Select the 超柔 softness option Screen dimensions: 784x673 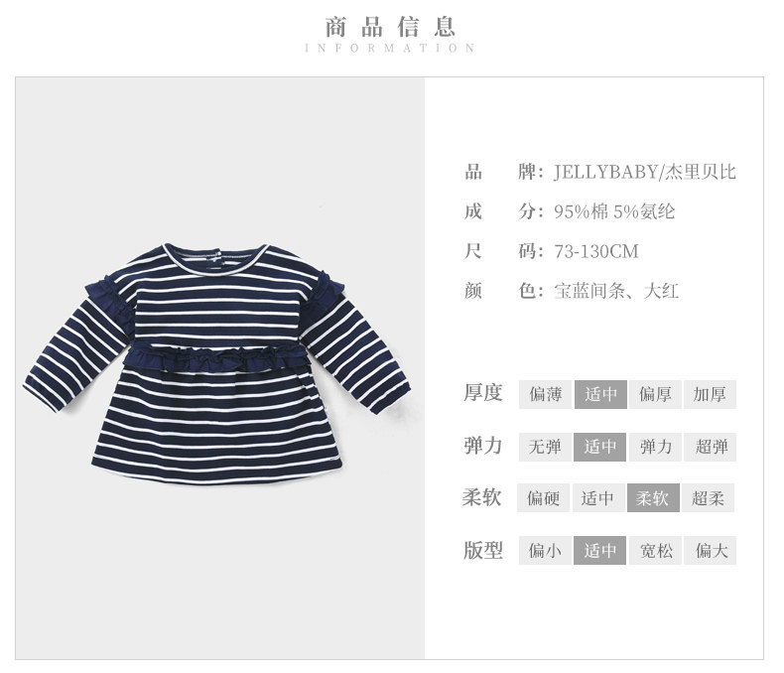(x=708, y=497)
